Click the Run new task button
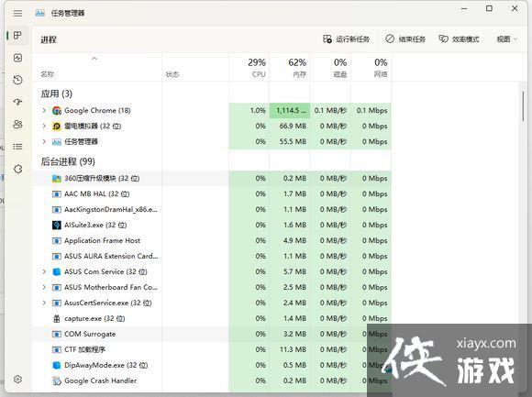 346,39
